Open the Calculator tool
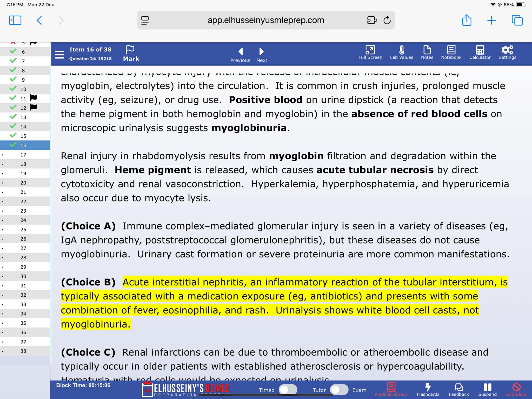 (480, 53)
